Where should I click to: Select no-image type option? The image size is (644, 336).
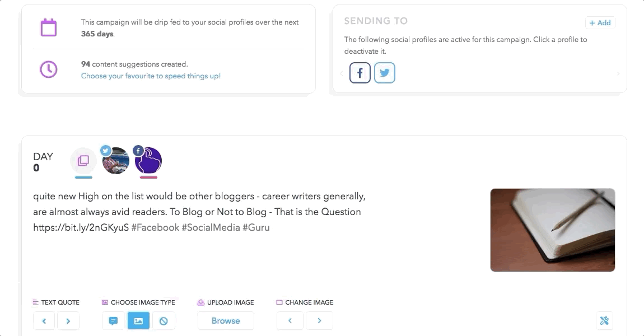164,321
